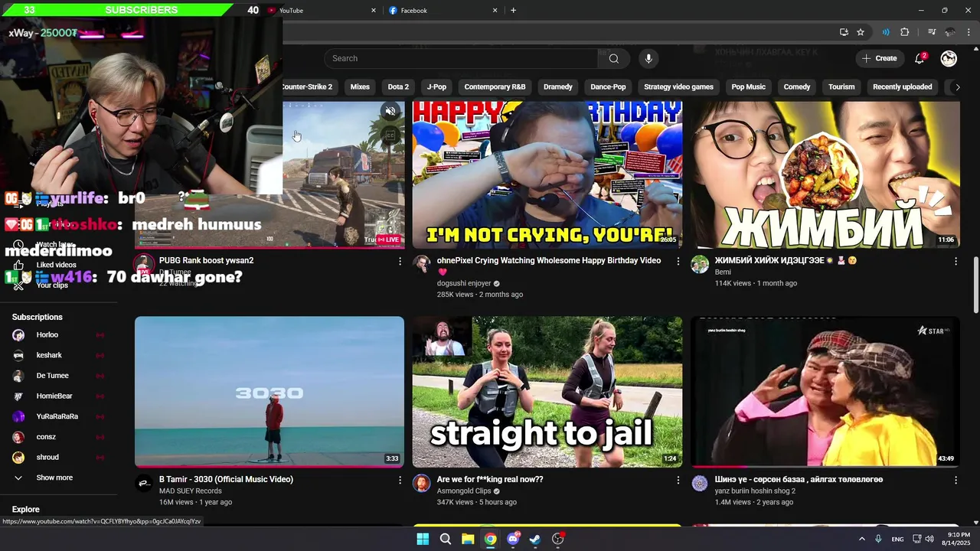Open options for Шинэ үе video

[x=955, y=480]
